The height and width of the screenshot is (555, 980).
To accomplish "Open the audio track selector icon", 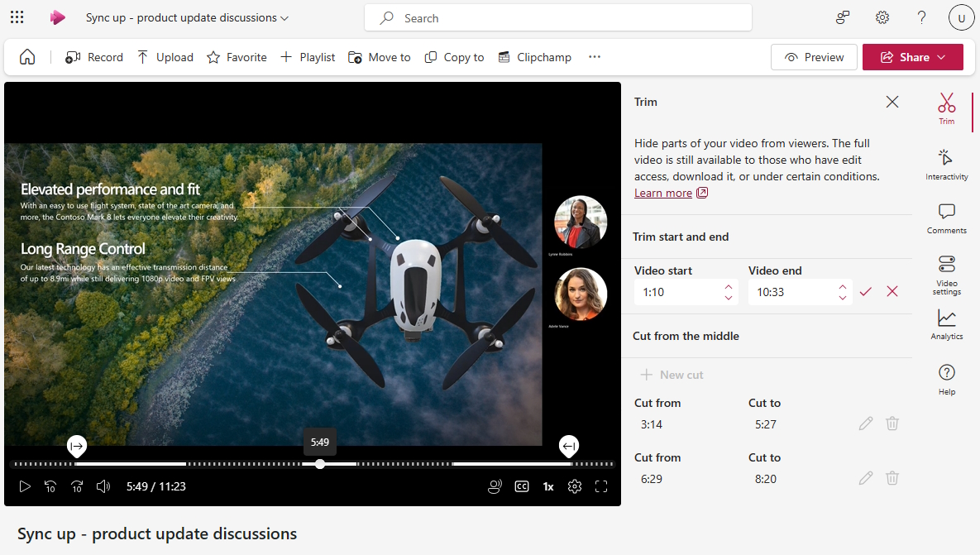I will tap(495, 486).
